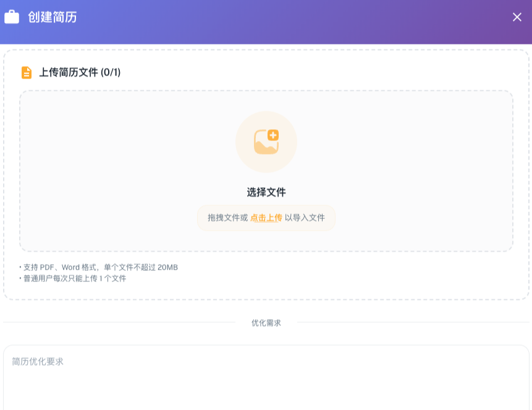Click the 选择文件 label

pyautogui.click(x=266, y=192)
